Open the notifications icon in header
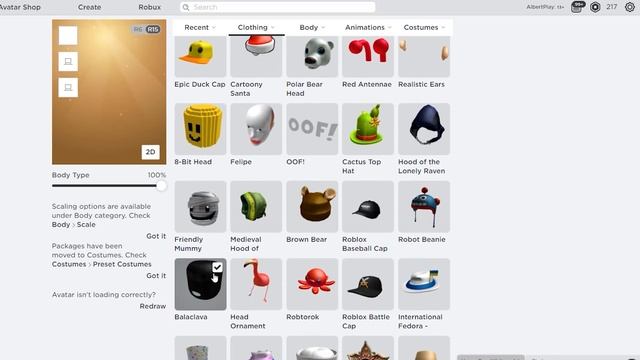 (x=578, y=7)
